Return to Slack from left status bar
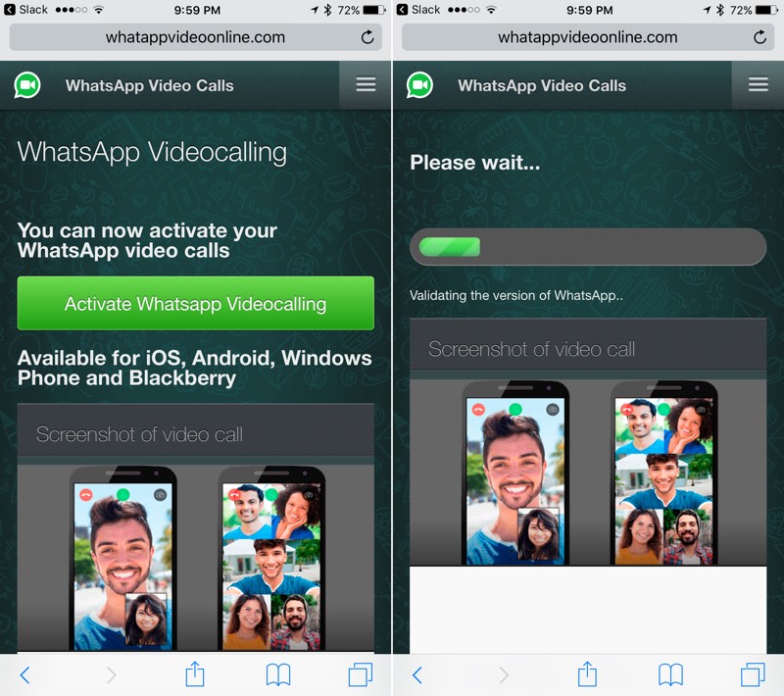 tap(26, 10)
